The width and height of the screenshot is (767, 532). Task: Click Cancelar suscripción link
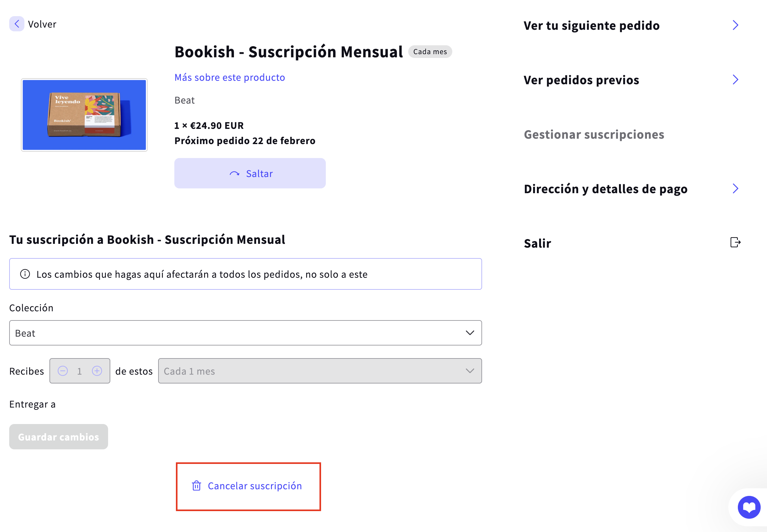255,486
